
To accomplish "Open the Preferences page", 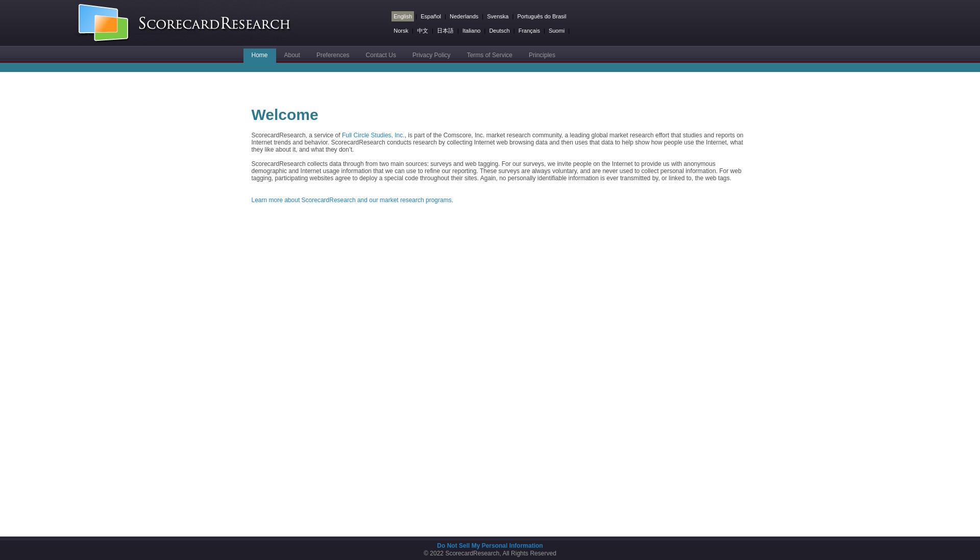I will [x=333, y=55].
